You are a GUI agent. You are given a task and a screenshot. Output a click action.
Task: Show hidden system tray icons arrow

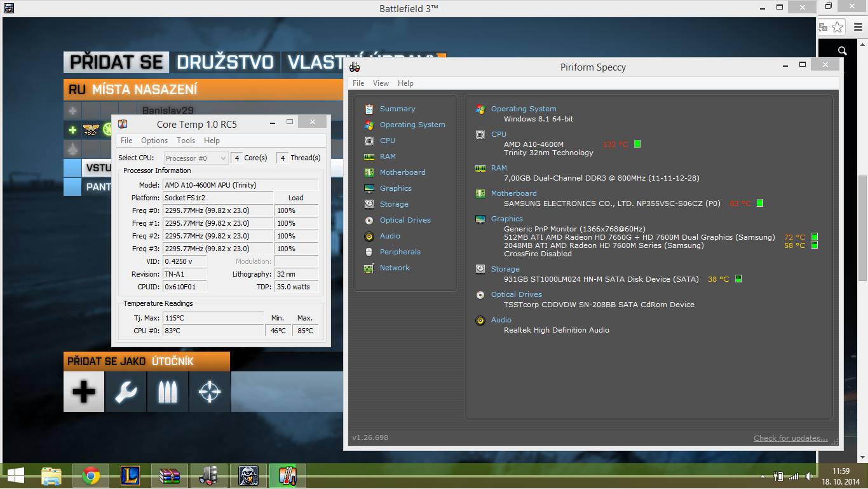[763, 476]
